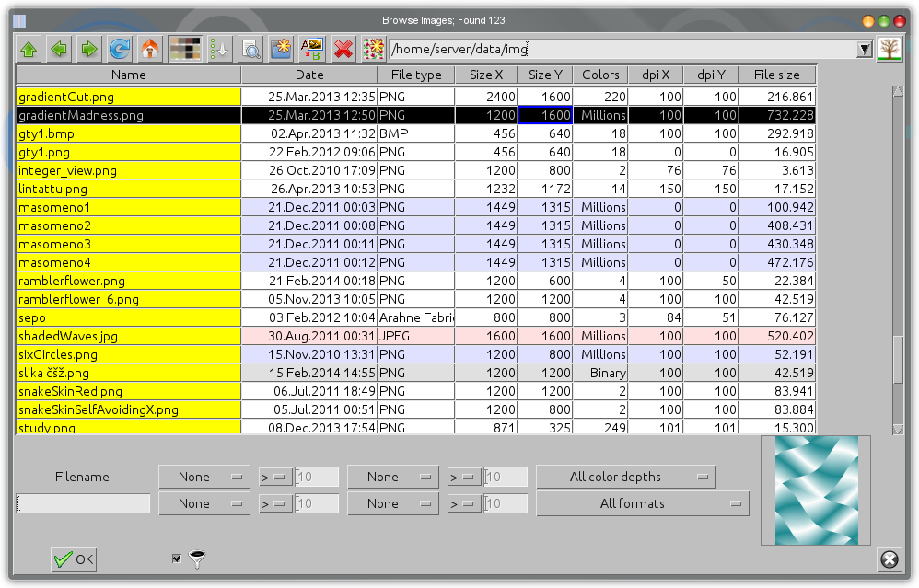Expand the All formats dropdown
Screen dimensions: 919x588
click(643, 503)
